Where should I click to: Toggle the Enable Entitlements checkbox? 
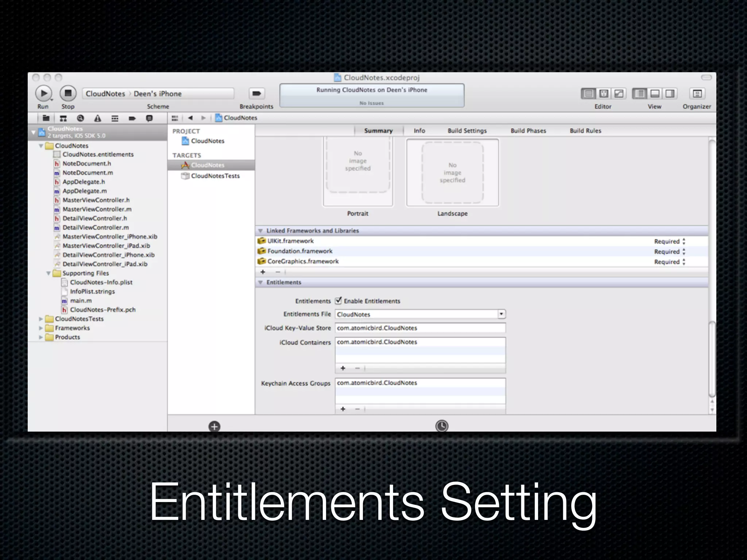click(338, 301)
